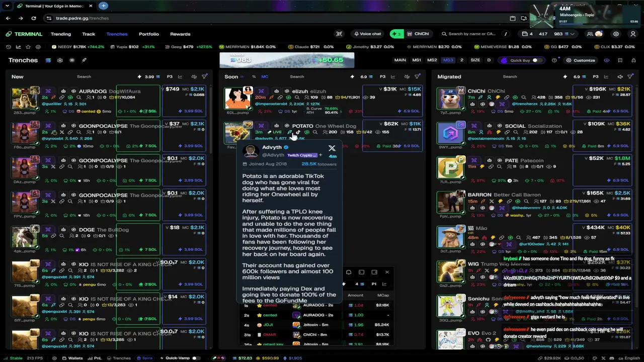Image resolution: width=644 pixels, height=362 pixels.
Task: Switch to the Trenches tab
Action: click(117, 34)
